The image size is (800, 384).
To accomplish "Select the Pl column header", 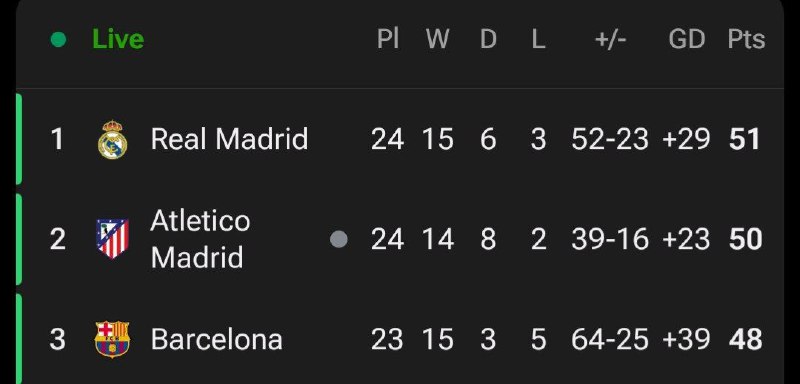I will [388, 39].
